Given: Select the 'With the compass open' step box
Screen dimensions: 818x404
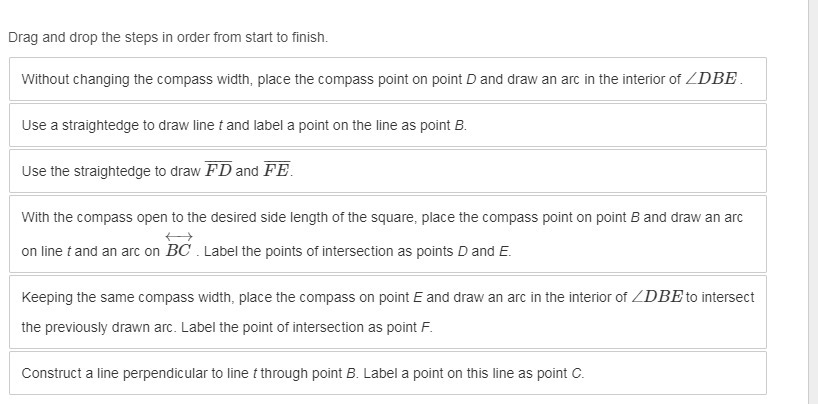Looking at the screenshot, I should pyautogui.click(x=388, y=233).
